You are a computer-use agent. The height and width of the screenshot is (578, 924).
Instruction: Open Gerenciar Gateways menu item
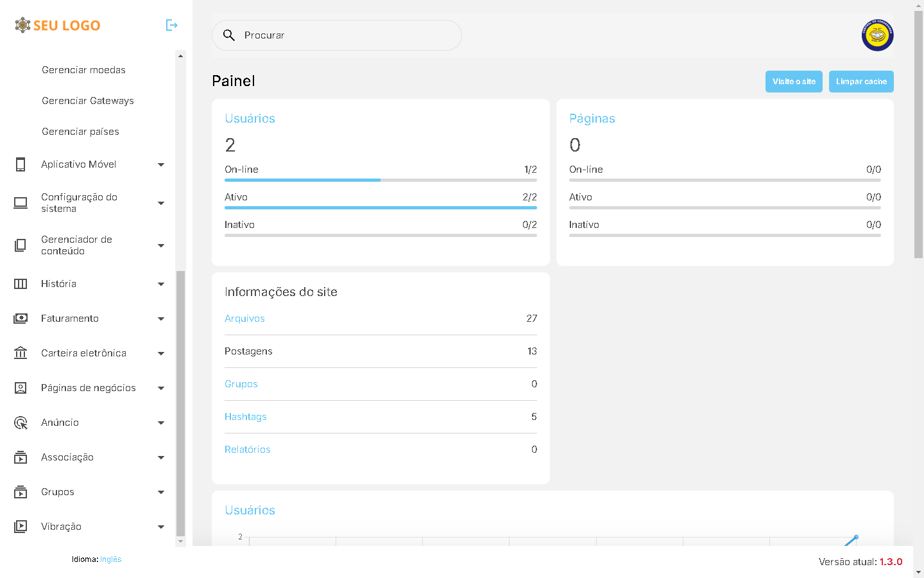[88, 101]
